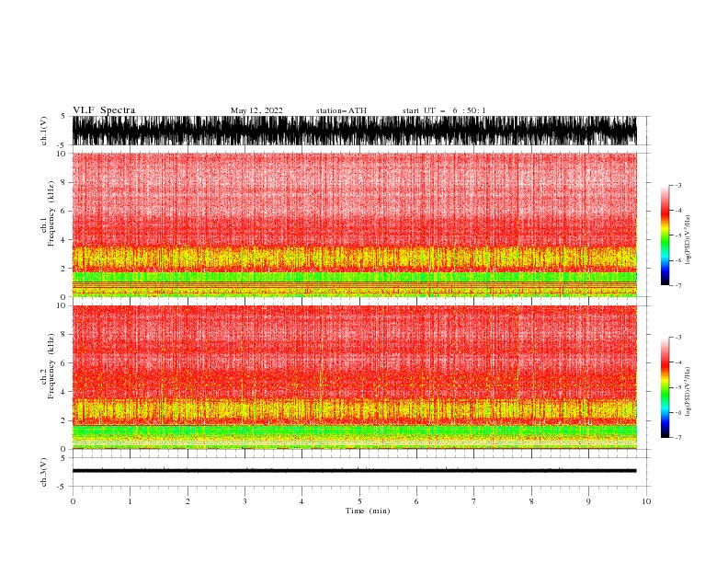This screenshot has height=563, width=728.
Task: Click time axis tick label '8'
Action: (x=531, y=501)
